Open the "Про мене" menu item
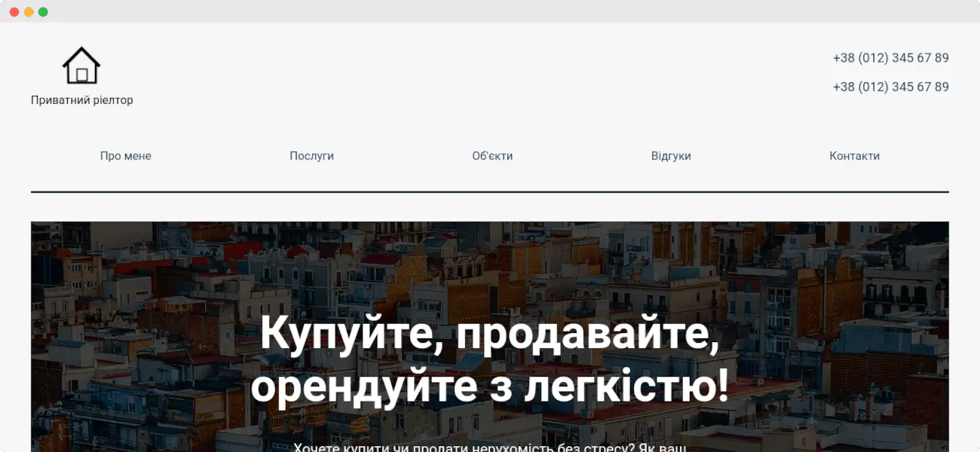 pyautogui.click(x=126, y=156)
